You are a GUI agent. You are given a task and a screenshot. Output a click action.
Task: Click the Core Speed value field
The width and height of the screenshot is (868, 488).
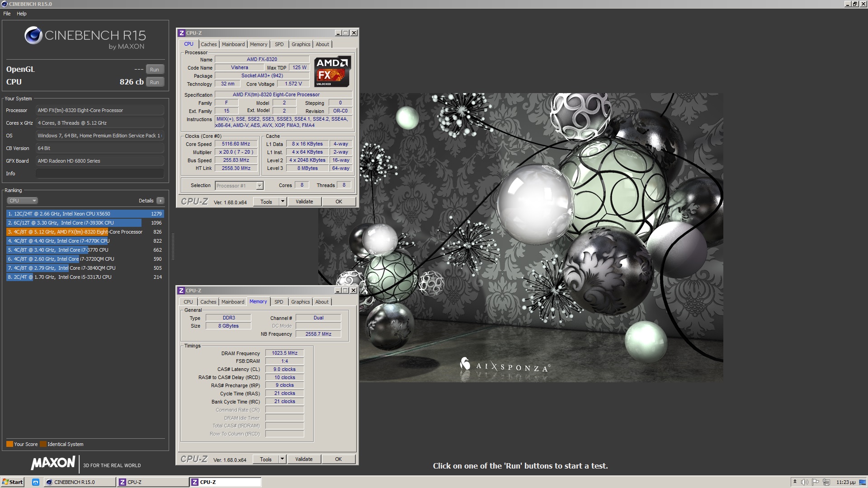pos(236,144)
